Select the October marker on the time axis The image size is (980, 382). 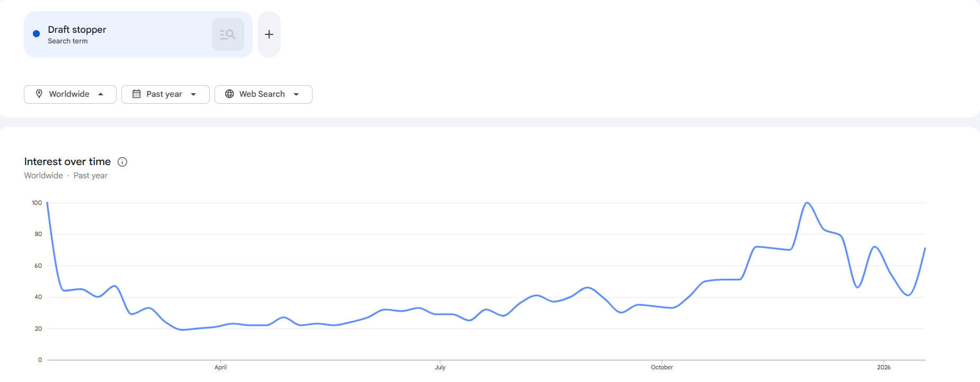[x=662, y=367]
